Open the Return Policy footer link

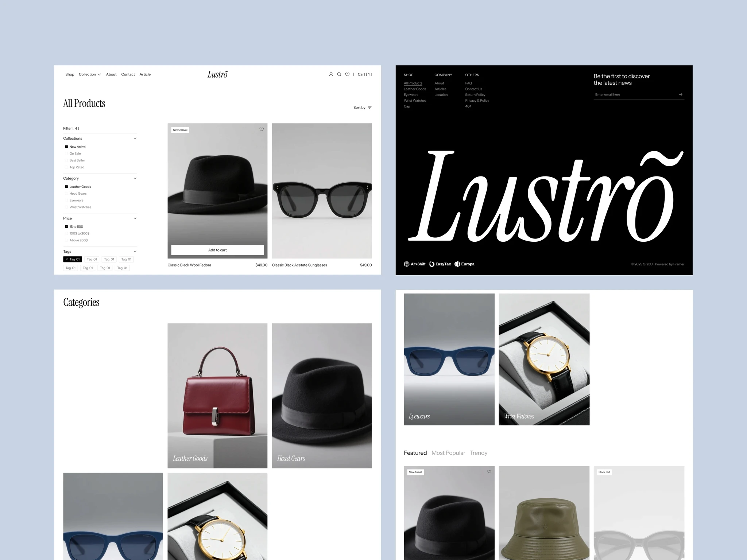click(475, 95)
